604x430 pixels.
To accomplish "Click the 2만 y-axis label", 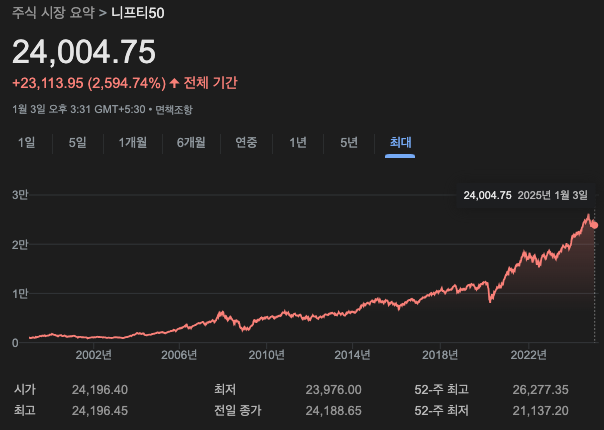I will point(20,244).
